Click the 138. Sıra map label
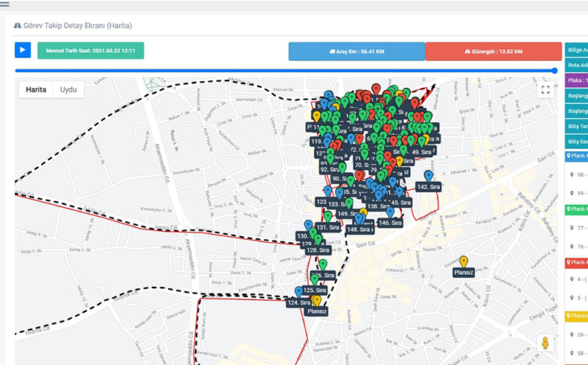The image size is (588, 365). [x=378, y=206]
